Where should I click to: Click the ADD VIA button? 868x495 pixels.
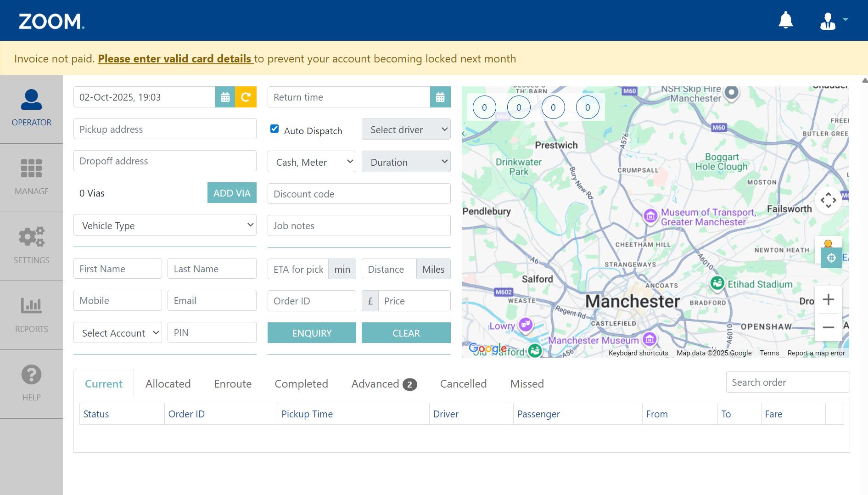[232, 193]
